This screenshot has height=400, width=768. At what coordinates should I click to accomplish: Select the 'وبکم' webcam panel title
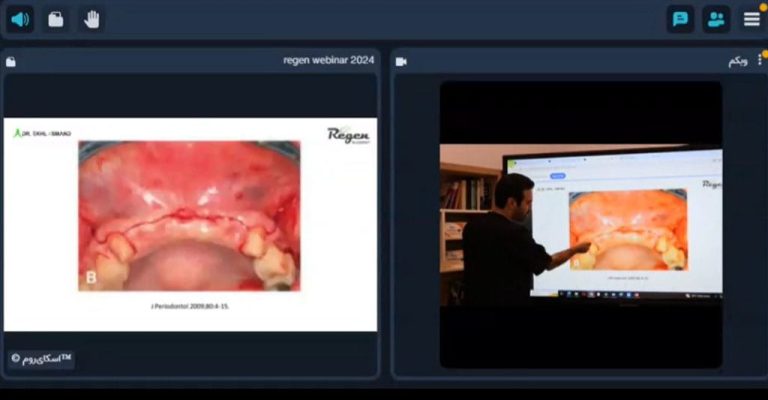coord(738,61)
